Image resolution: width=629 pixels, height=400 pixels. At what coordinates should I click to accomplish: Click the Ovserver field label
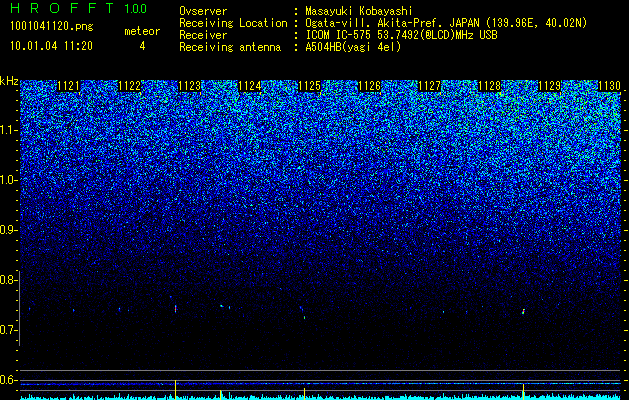203,12
